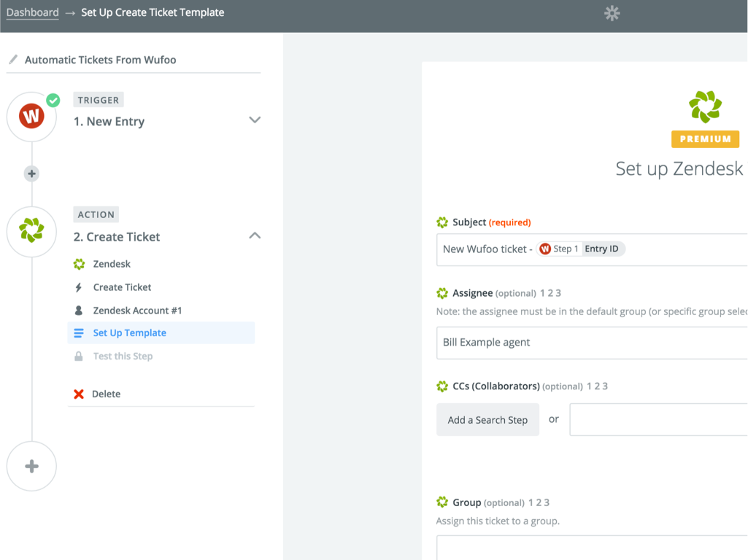Click the Zapier loading asterisk logo
The image size is (748, 560).
pos(612,13)
